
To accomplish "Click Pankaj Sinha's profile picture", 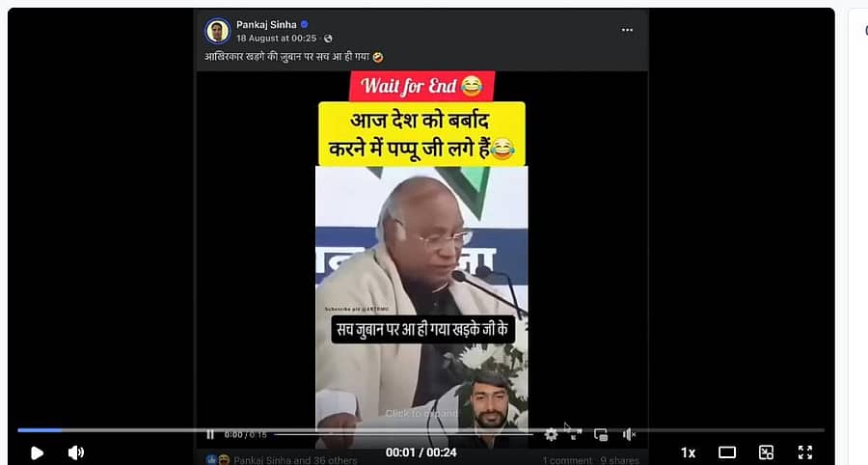I will click(x=217, y=31).
